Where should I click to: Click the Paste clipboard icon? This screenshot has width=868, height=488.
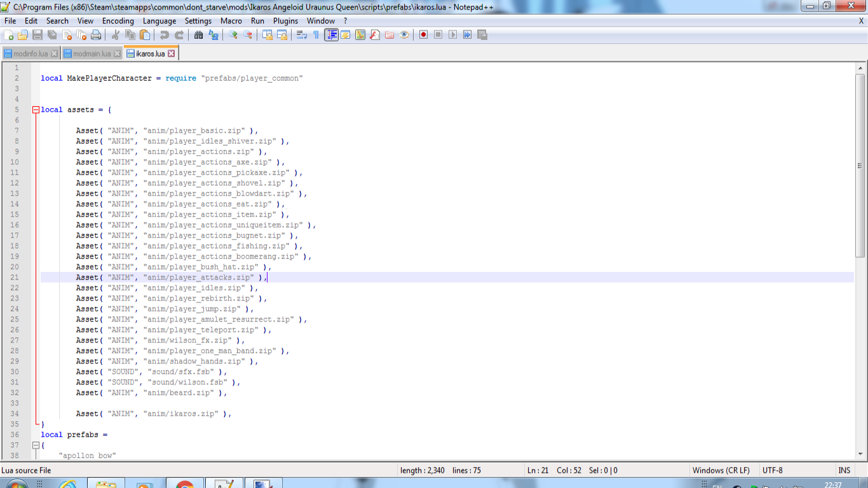145,35
